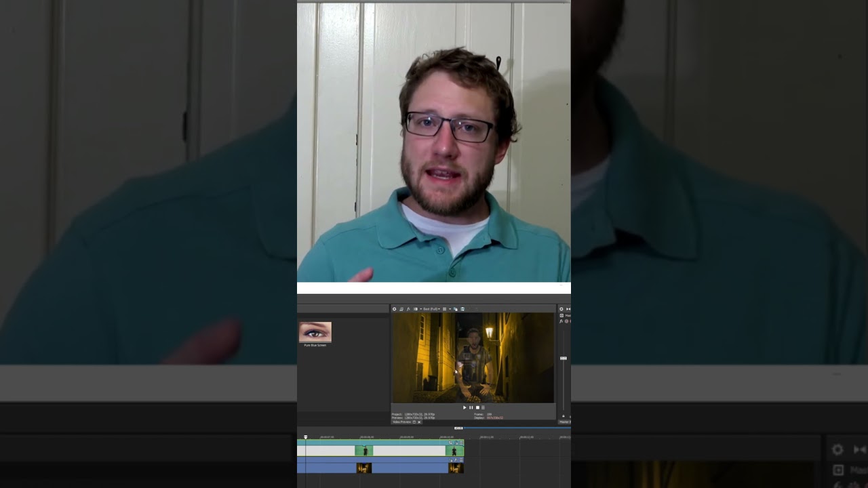This screenshot has width=868, height=488.
Task: Click the Display 597x336x32 readout
Action: (488, 418)
